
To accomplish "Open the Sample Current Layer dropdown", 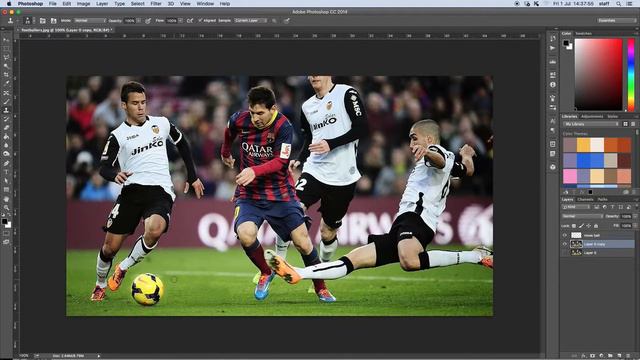I will coord(251,20).
